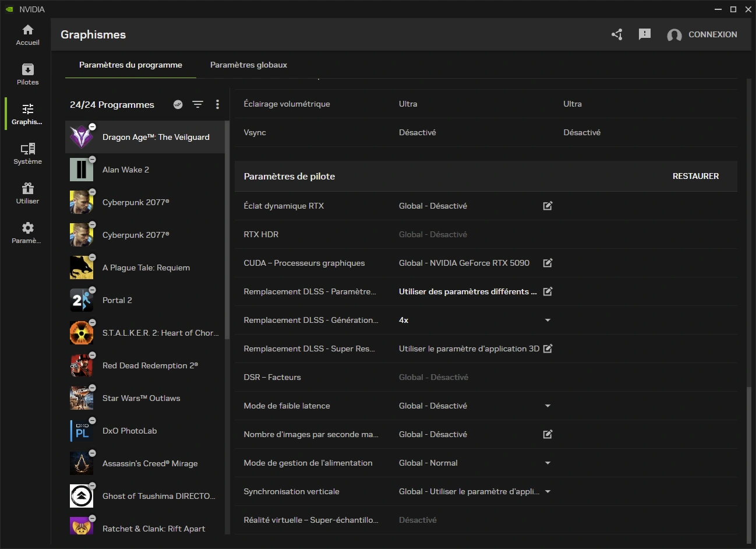Screen dimensions: 756x549
Task: Open the Utiliser gift section
Action: (x=27, y=193)
